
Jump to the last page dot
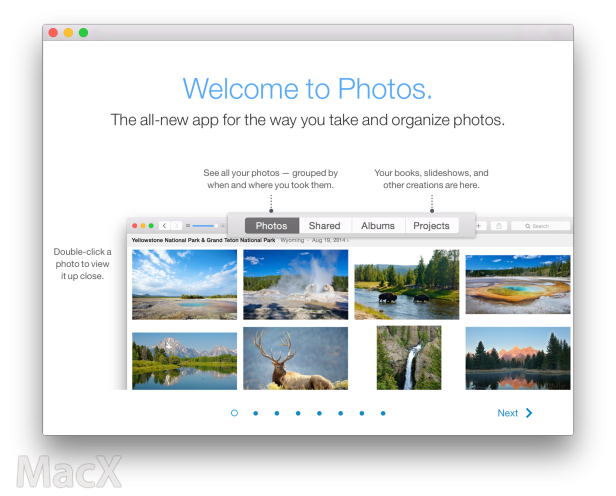click(x=383, y=413)
